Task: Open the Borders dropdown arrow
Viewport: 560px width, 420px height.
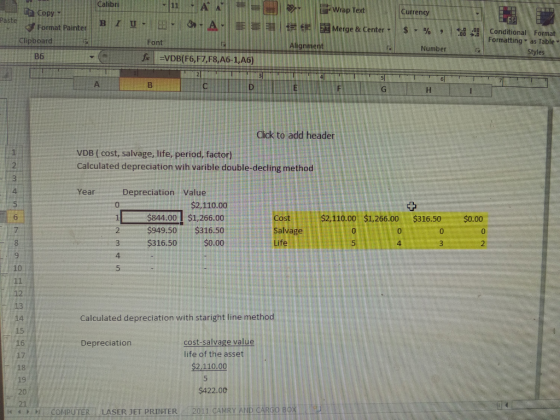Action: coord(173,25)
